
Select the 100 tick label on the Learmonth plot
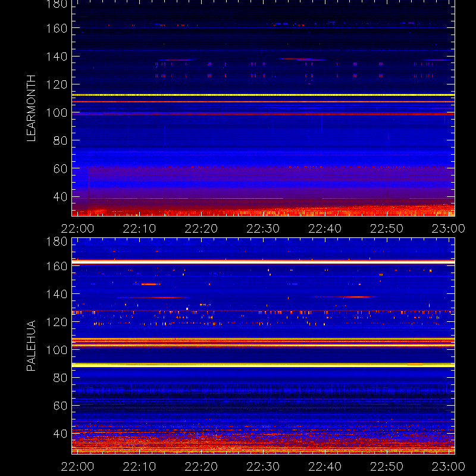(x=57, y=112)
